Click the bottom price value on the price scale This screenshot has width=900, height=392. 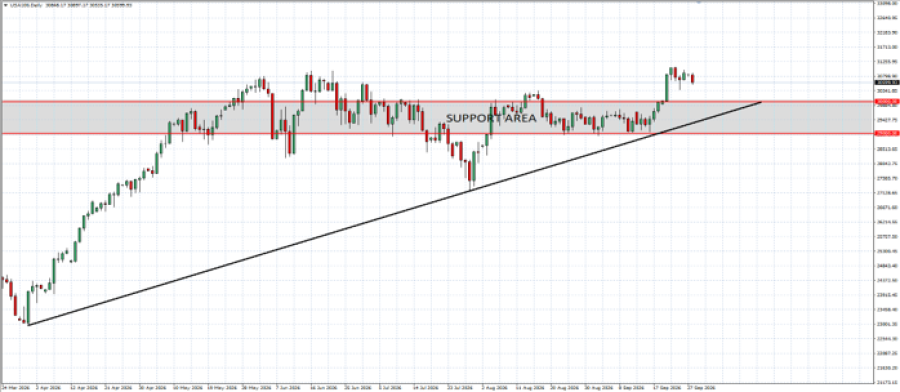point(886,382)
